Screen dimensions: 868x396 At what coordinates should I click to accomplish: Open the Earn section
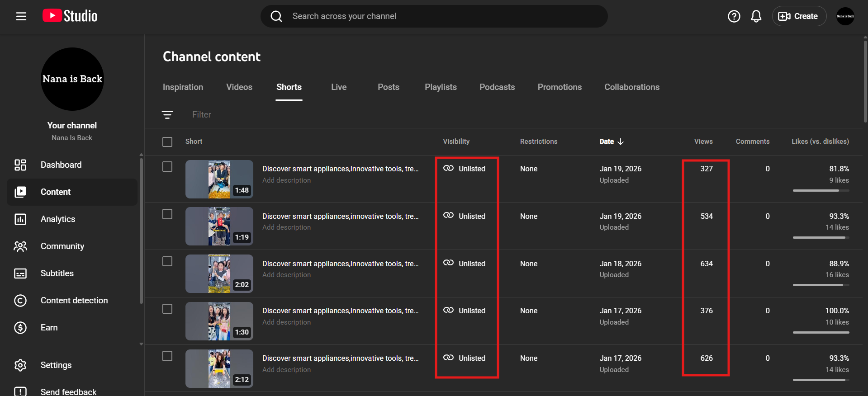tap(49, 328)
